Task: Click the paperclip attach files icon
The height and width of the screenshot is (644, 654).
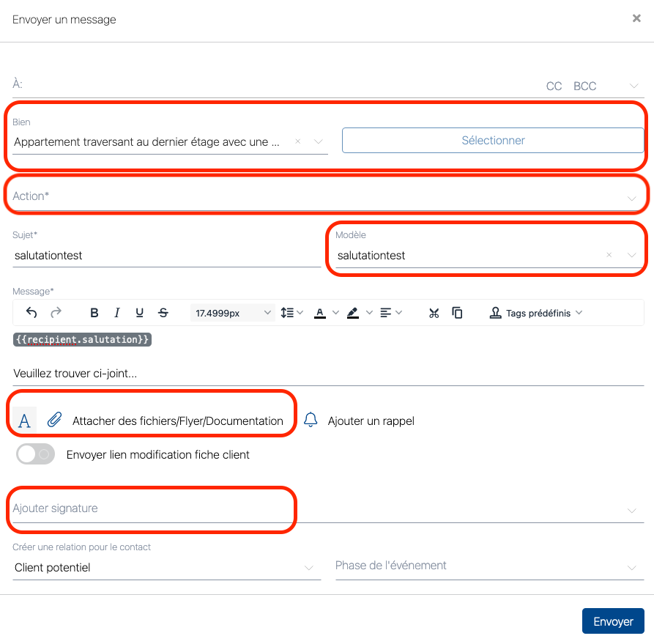Action: click(54, 420)
